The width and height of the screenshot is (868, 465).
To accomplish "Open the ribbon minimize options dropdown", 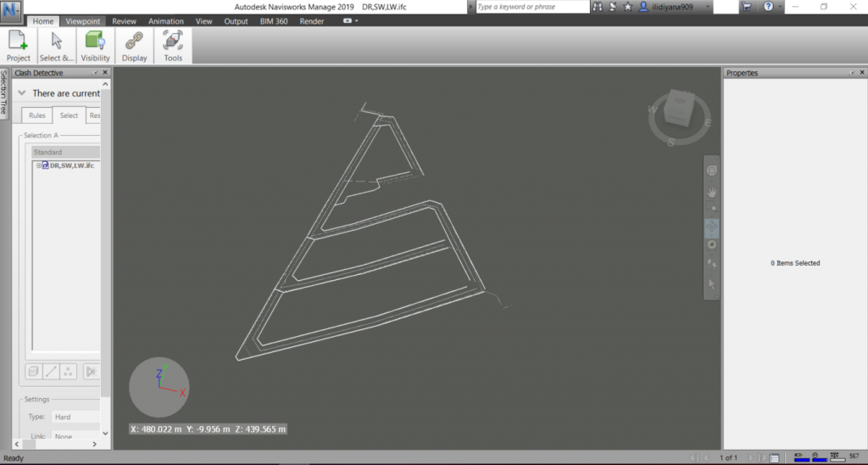I will [x=357, y=21].
